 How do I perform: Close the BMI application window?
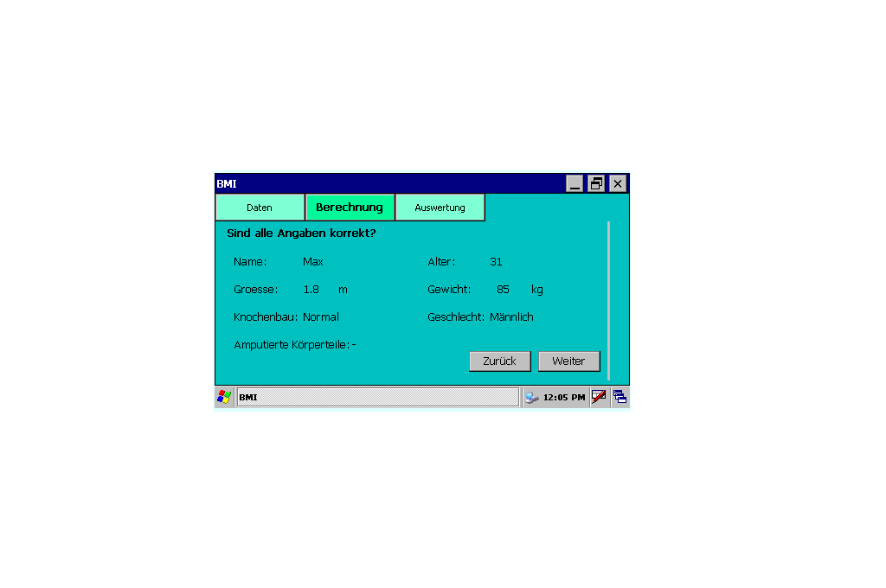coord(617,183)
